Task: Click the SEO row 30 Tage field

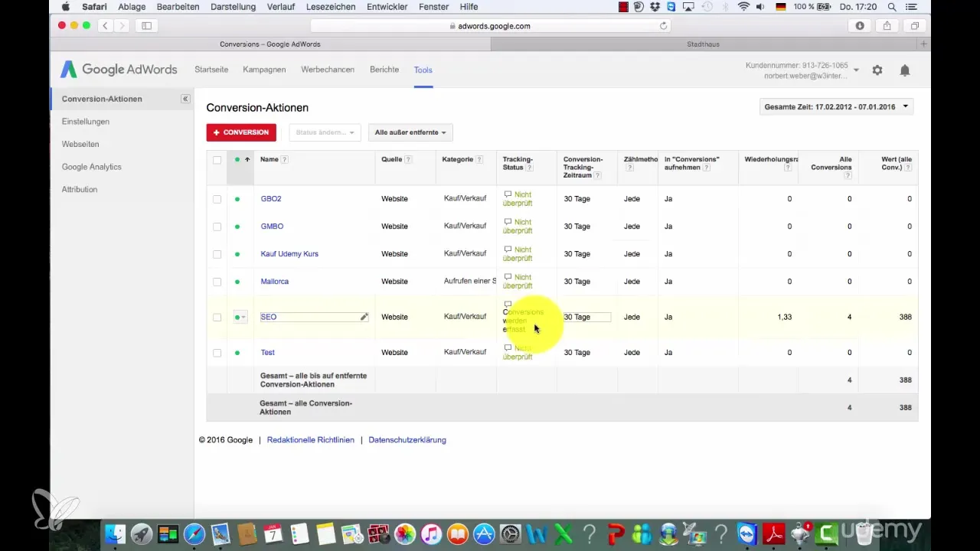Action: (587, 317)
